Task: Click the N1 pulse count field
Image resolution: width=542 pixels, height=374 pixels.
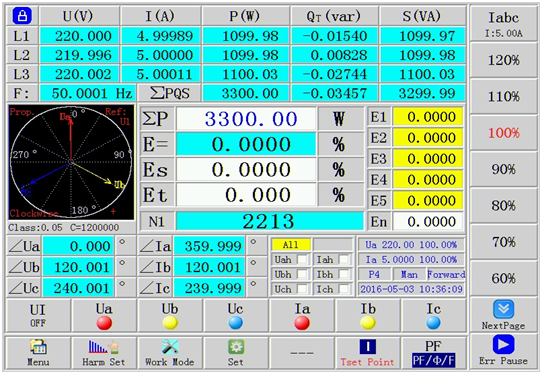Action: point(270,221)
